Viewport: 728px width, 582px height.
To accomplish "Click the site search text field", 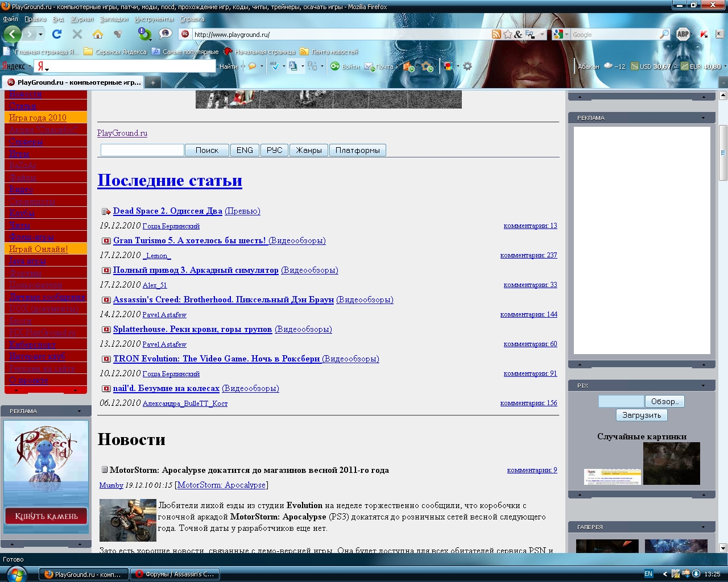I will click(142, 150).
